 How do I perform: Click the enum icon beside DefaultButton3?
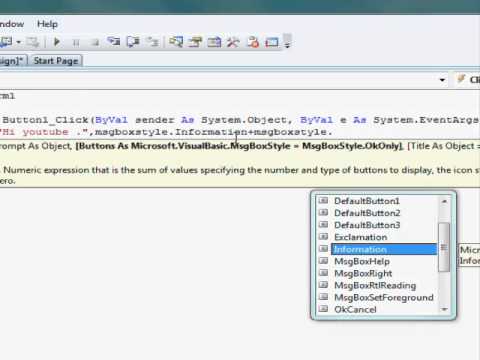tap(323, 225)
